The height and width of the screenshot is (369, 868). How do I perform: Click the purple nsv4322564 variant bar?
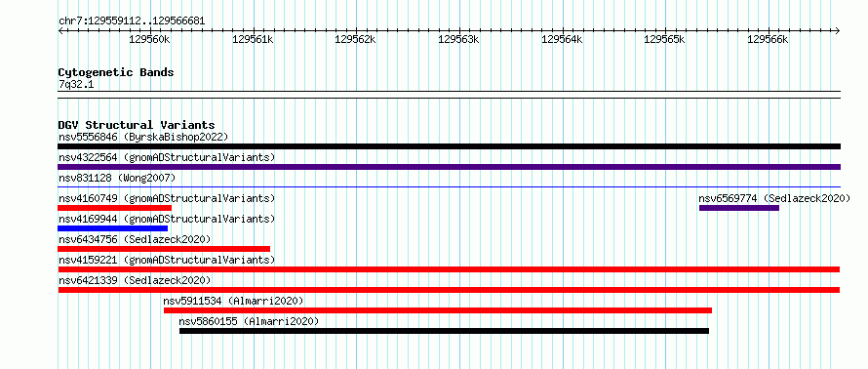pyautogui.click(x=449, y=167)
